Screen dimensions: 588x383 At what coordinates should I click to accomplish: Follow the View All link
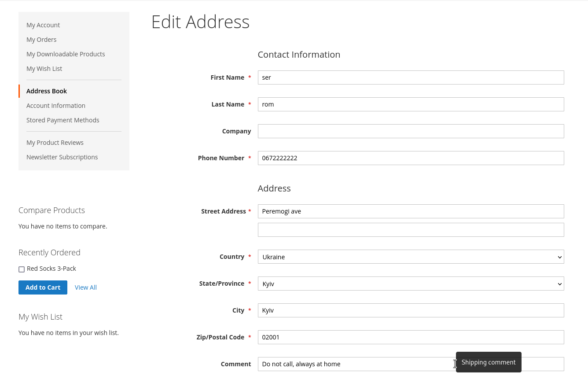tap(85, 287)
